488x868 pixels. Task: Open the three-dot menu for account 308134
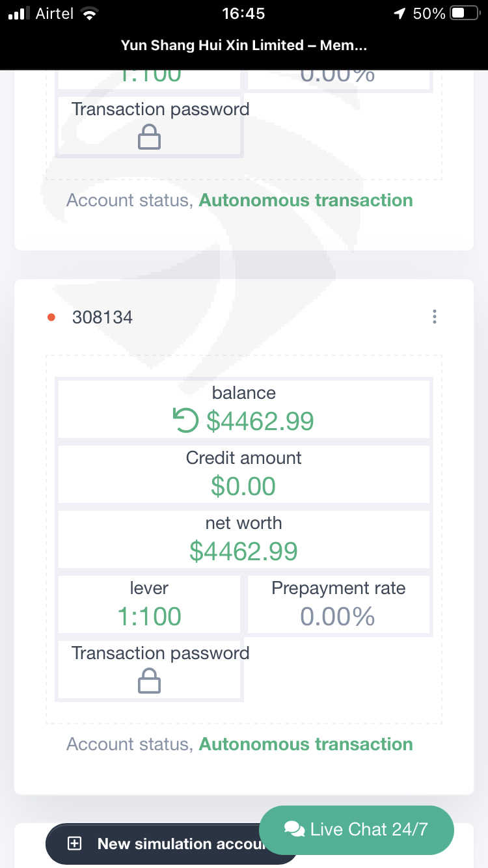tap(434, 317)
